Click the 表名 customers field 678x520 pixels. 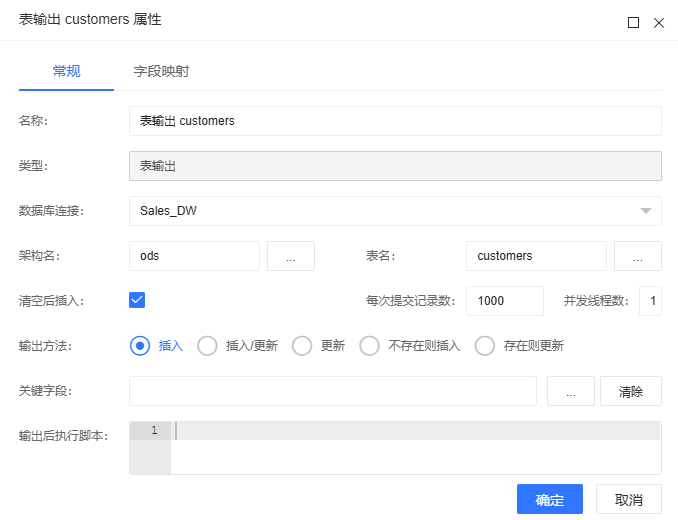click(536, 256)
